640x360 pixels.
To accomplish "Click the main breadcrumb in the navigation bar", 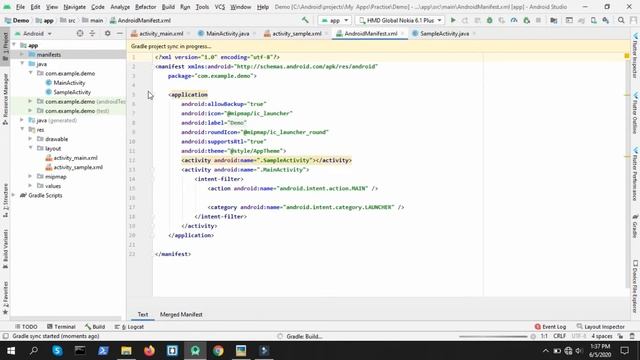I will [93, 20].
